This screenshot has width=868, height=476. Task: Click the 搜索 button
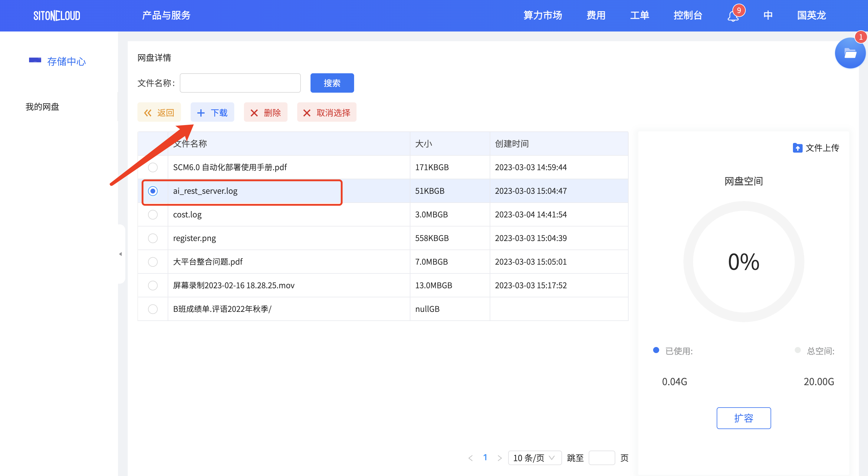pyautogui.click(x=332, y=83)
